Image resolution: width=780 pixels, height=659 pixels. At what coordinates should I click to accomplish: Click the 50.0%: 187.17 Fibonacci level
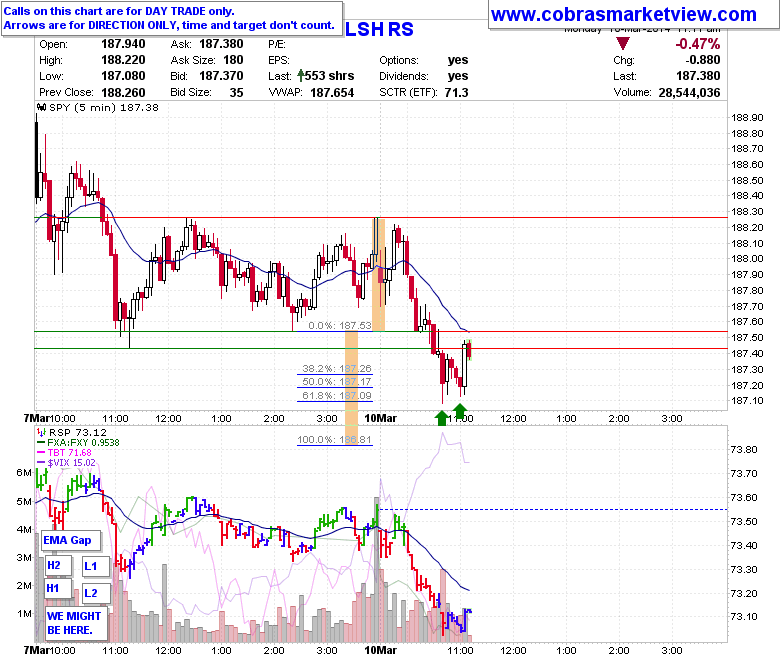coord(337,381)
